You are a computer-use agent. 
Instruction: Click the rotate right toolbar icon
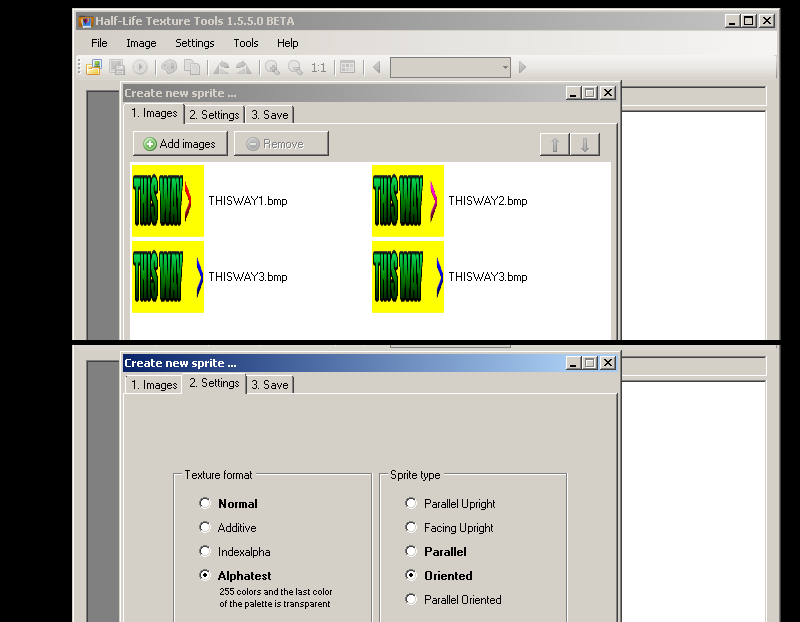[x=243, y=67]
